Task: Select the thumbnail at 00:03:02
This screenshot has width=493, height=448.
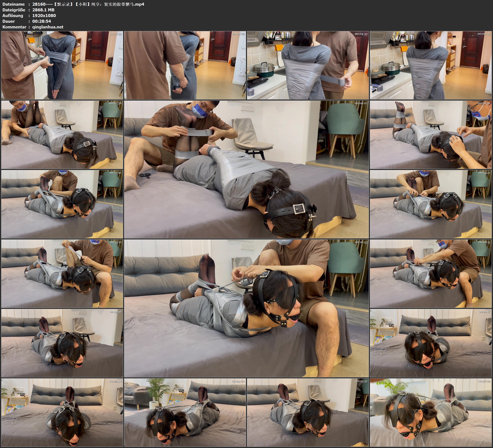Action: (x=185, y=65)
